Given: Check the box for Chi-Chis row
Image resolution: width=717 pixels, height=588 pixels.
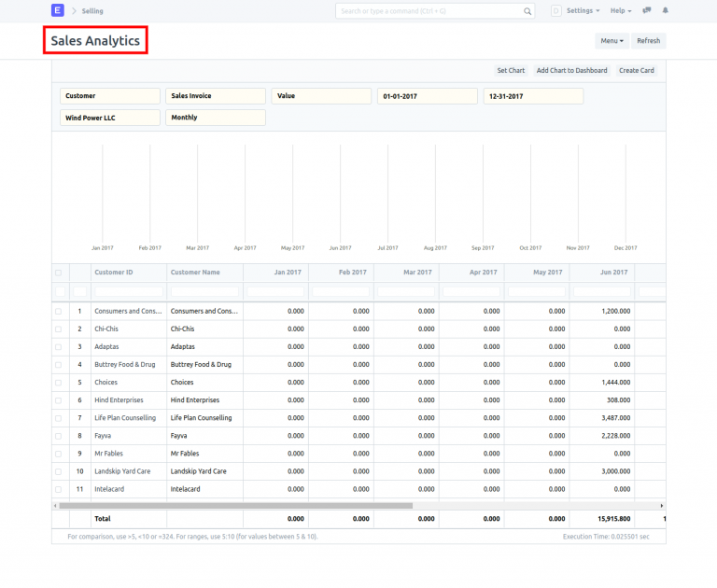Looking at the screenshot, I should [x=59, y=329].
